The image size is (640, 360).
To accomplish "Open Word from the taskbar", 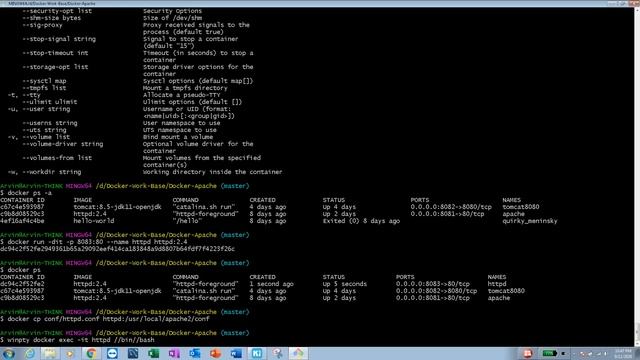I will pyautogui.click(x=236, y=353).
